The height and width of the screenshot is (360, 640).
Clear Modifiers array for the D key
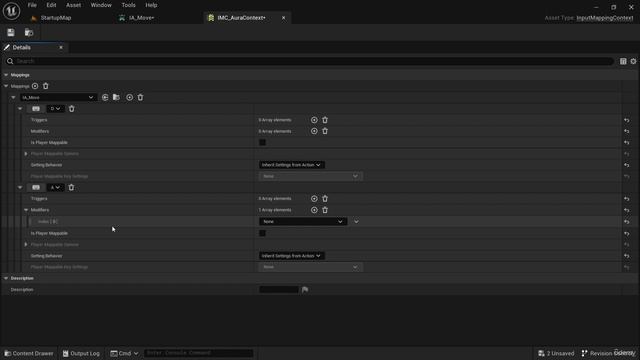pos(325,131)
